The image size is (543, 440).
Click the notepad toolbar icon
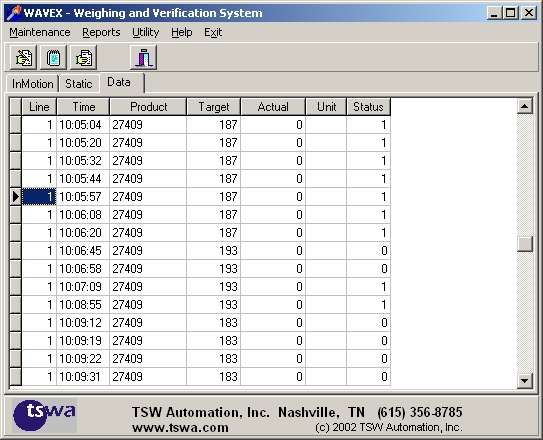(x=54, y=58)
